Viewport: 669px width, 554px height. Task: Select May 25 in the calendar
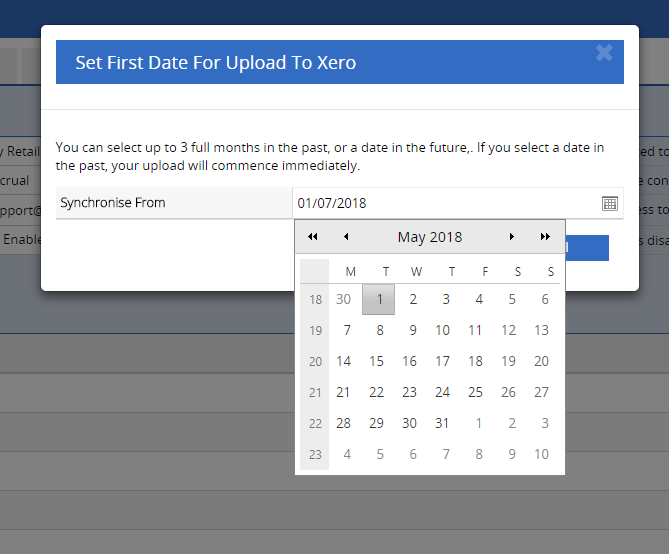coord(477,392)
